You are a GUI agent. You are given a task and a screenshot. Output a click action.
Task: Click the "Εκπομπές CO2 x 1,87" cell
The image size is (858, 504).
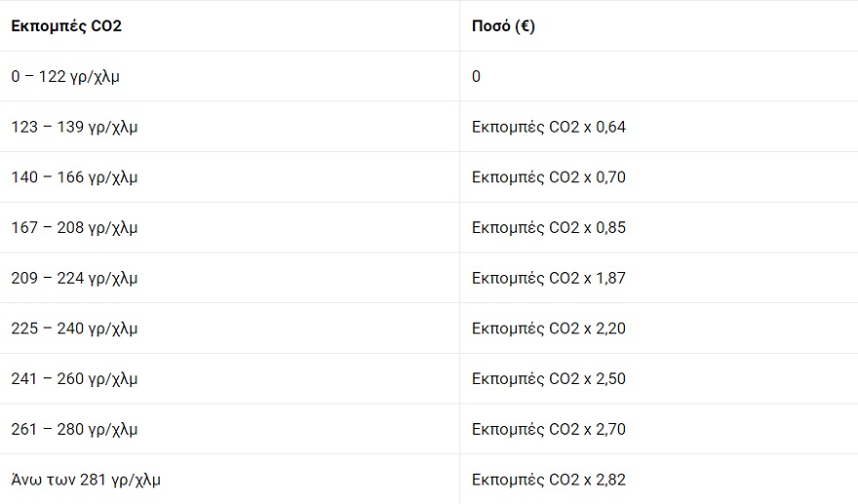tap(548, 279)
